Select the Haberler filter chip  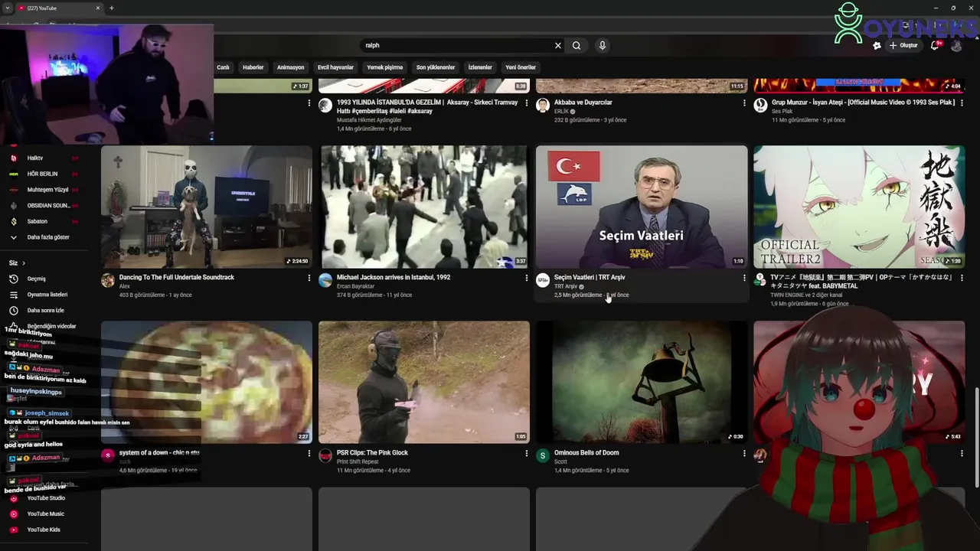pyautogui.click(x=253, y=67)
